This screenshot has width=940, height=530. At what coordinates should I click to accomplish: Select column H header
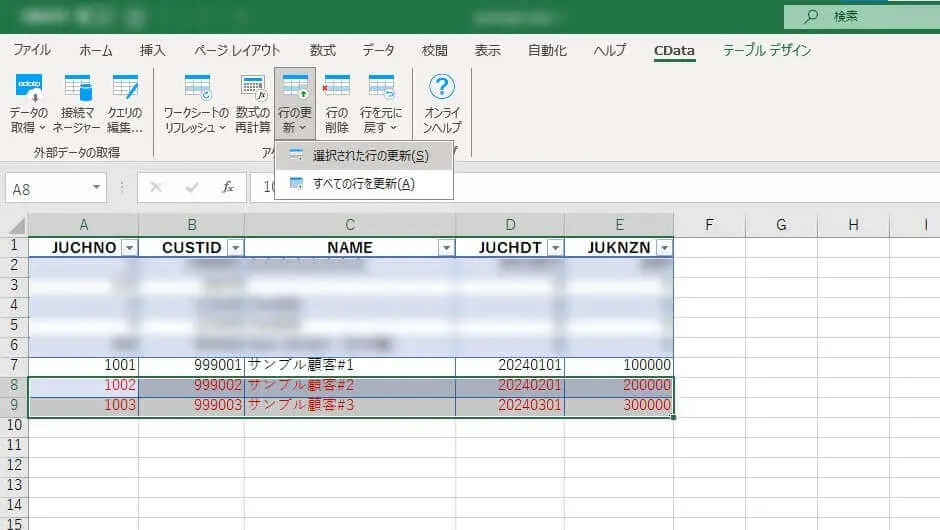coord(853,225)
